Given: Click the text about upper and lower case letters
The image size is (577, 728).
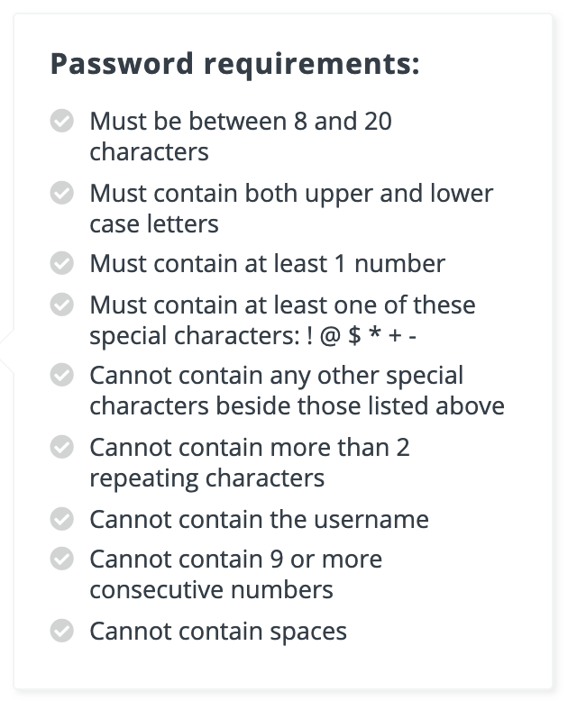Looking at the screenshot, I should (x=291, y=208).
